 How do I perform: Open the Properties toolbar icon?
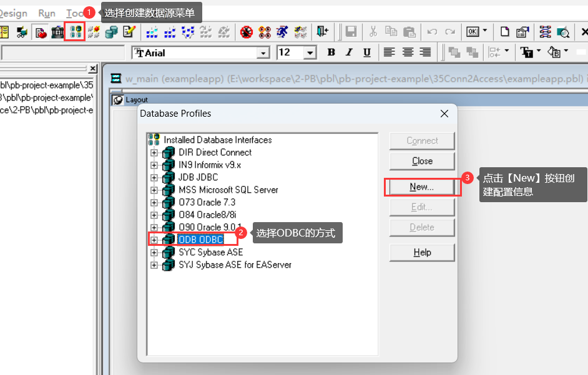(522, 32)
